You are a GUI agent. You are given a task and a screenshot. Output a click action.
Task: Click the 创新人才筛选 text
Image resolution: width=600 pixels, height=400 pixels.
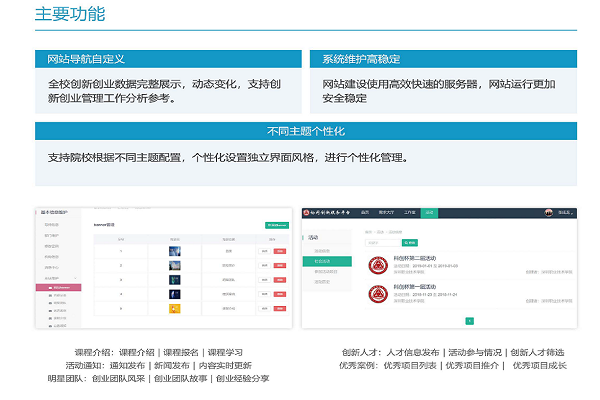pyautogui.click(x=537, y=352)
